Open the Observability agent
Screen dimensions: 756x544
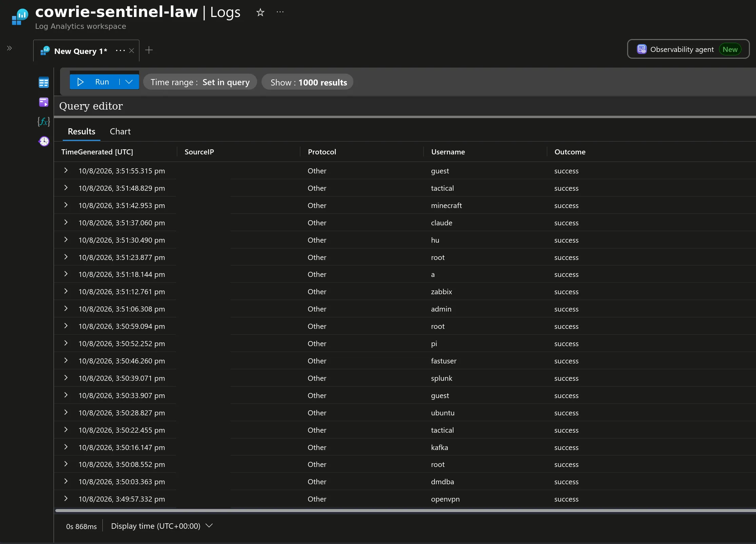[x=688, y=49]
